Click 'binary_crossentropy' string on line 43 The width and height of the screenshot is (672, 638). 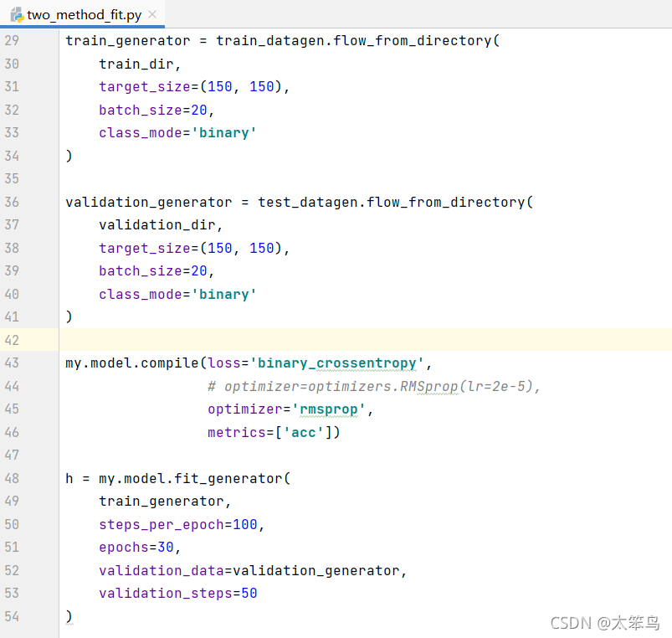point(337,363)
